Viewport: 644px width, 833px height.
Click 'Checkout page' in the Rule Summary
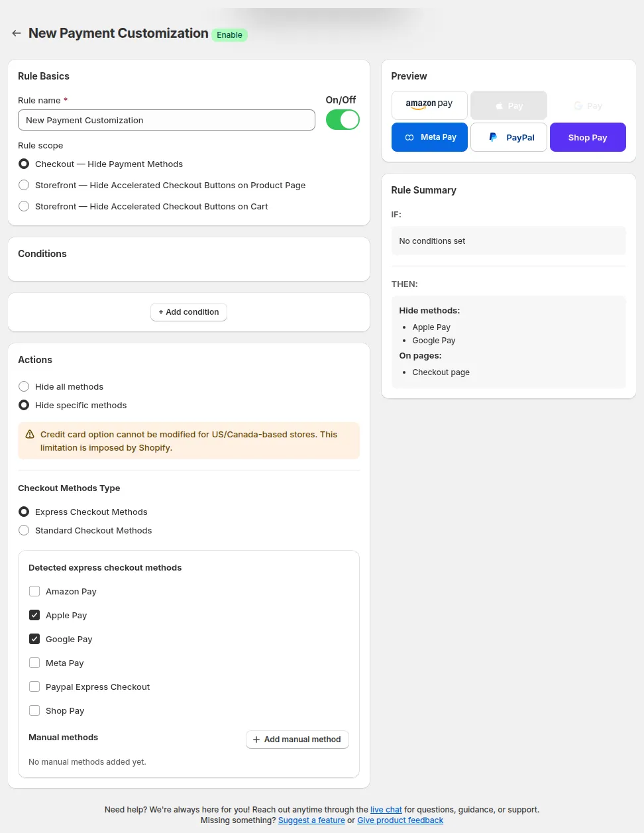pos(441,372)
